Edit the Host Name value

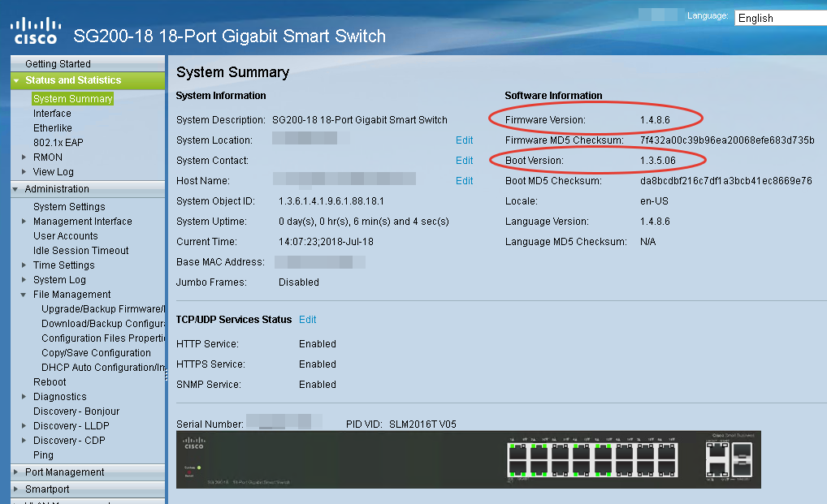pos(464,181)
